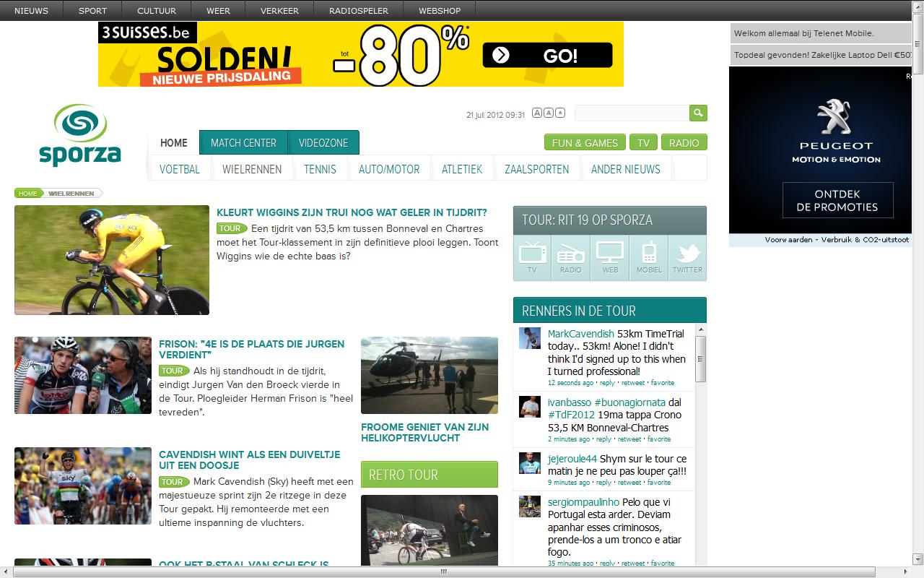Open jejeroule44 avatar in tweet list
924x578 pixels.
[530, 463]
